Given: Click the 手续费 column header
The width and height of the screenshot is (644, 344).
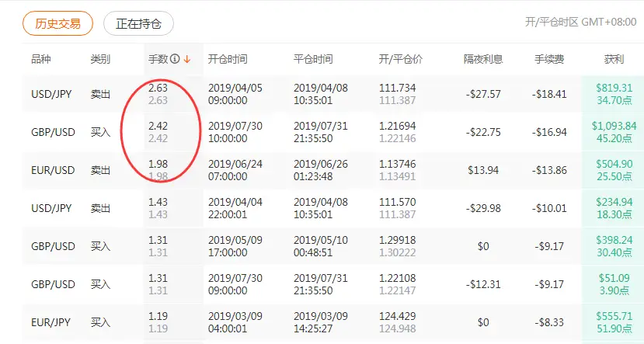Looking at the screenshot, I should tap(549, 59).
